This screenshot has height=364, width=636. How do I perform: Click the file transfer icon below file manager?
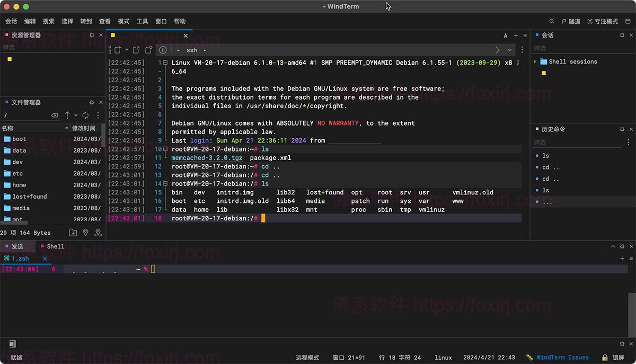[74, 232]
